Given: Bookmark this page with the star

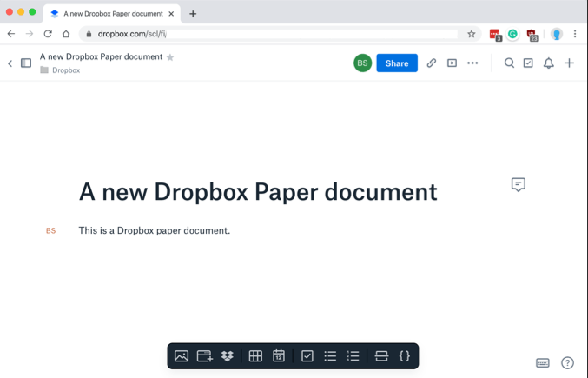Looking at the screenshot, I should [472, 34].
